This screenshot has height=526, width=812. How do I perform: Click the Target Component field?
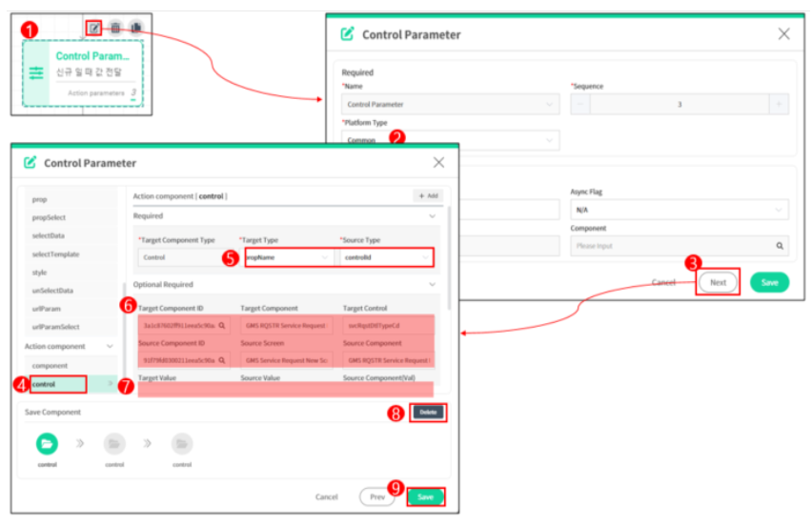tap(286, 326)
